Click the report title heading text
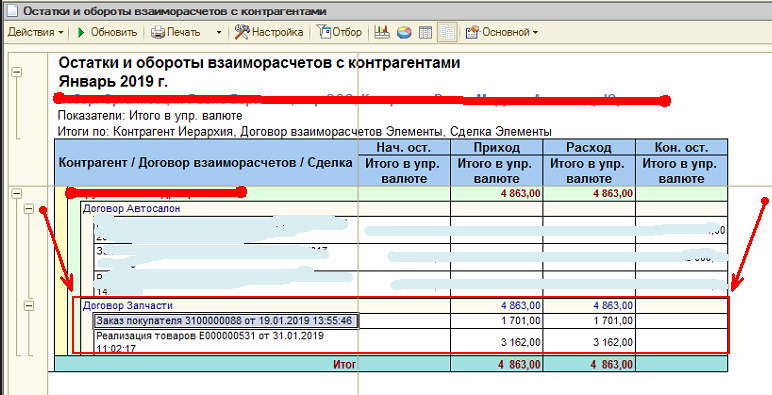The width and height of the screenshot is (772, 395). point(259,63)
